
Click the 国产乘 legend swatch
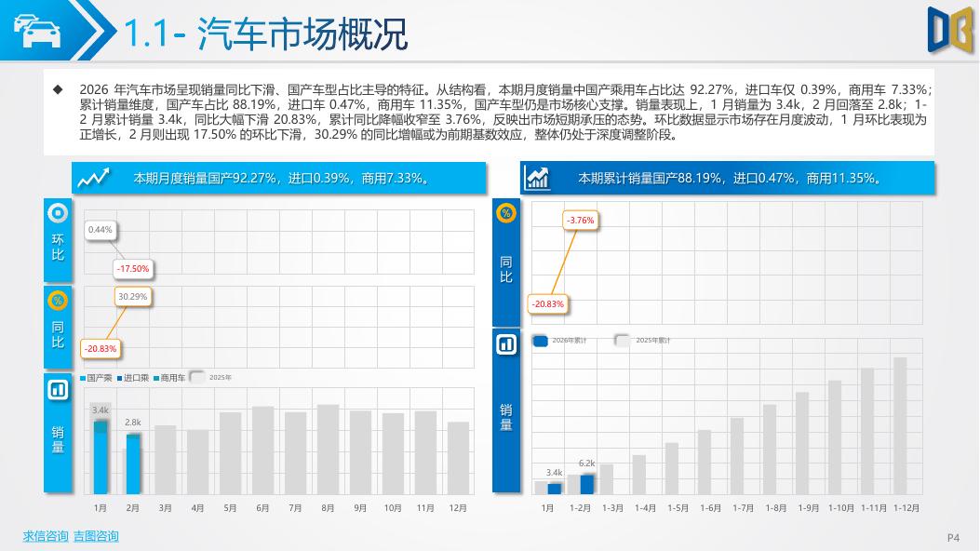click(x=83, y=378)
